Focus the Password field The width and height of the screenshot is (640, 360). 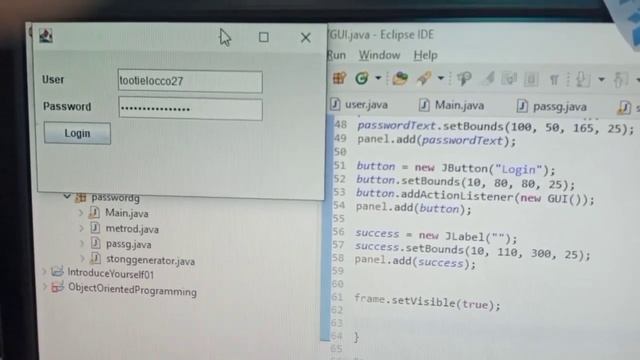(x=190, y=109)
